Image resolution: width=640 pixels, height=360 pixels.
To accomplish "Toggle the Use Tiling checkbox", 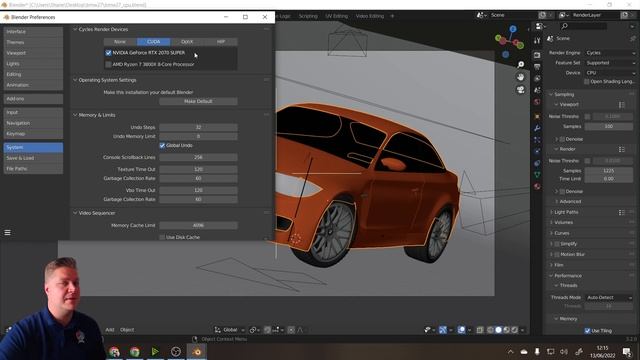I will 587,331.
